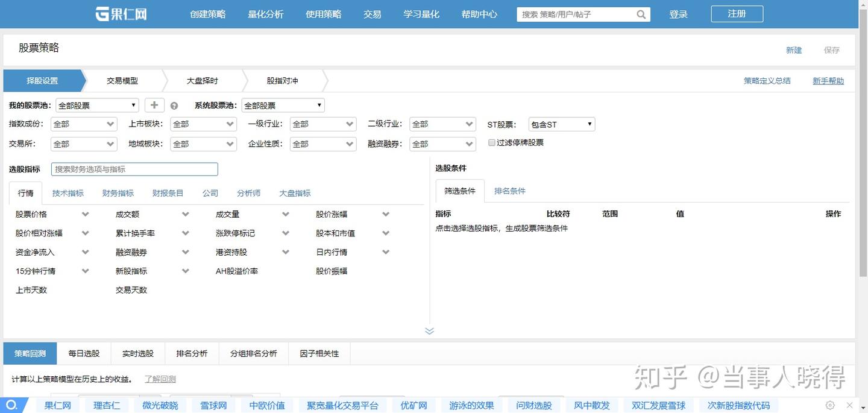The image size is (868, 413).
Task: Expand the 股票价格 indicator chevron
Action: pyautogui.click(x=85, y=213)
